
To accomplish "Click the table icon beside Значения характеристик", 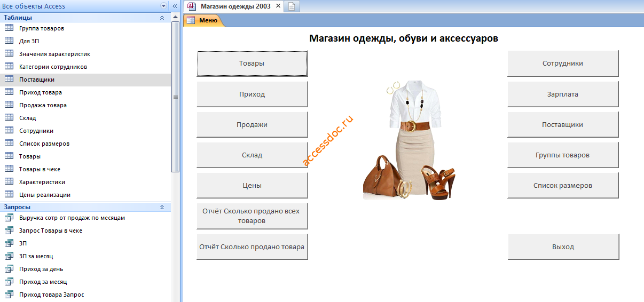I will tap(9, 53).
